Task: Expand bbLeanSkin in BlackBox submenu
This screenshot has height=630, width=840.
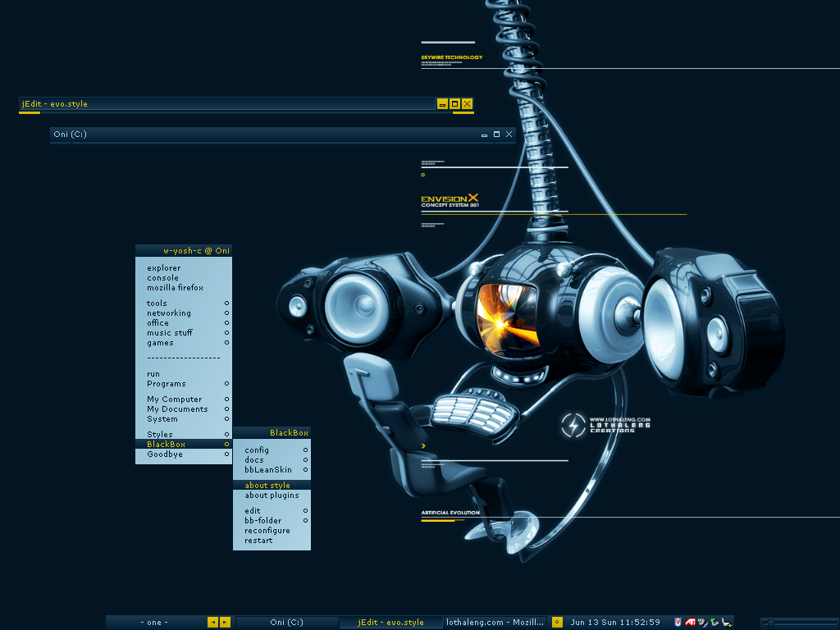Action: tap(272, 470)
